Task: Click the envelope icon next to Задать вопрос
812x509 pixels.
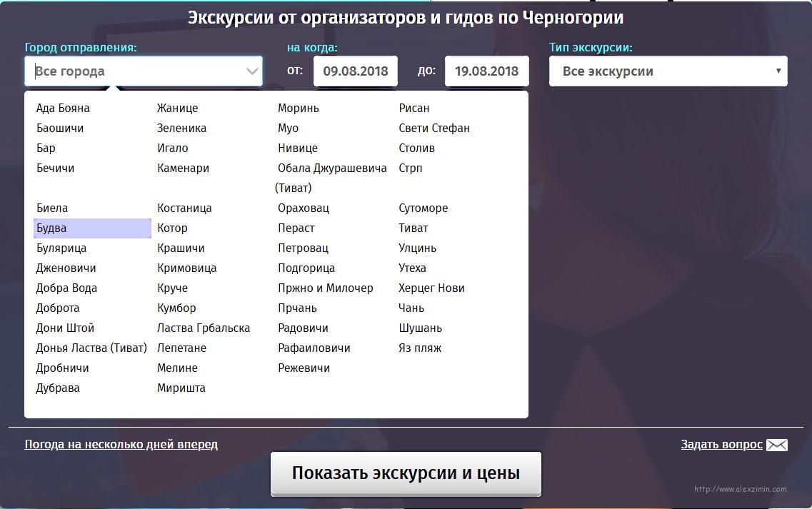Action: (777, 445)
